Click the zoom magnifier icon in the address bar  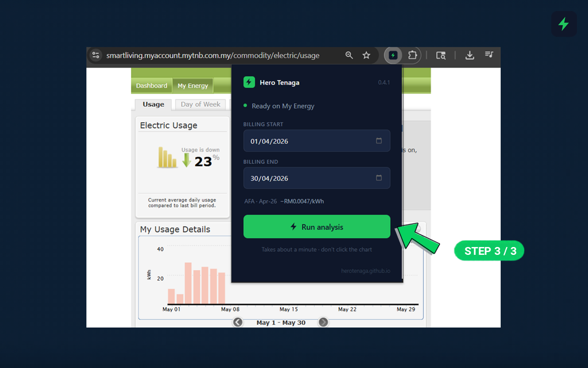(x=349, y=55)
